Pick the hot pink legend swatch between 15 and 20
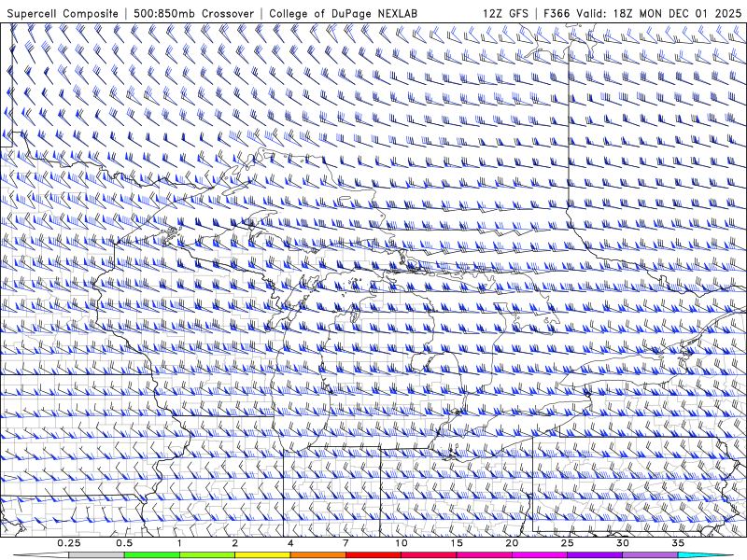The width and height of the screenshot is (747, 560). (x=484, y=555)
